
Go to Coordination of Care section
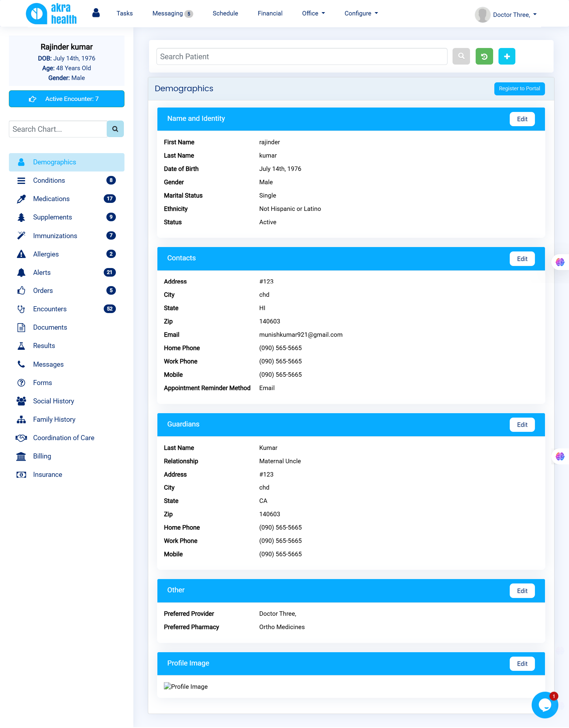point(63,438)
